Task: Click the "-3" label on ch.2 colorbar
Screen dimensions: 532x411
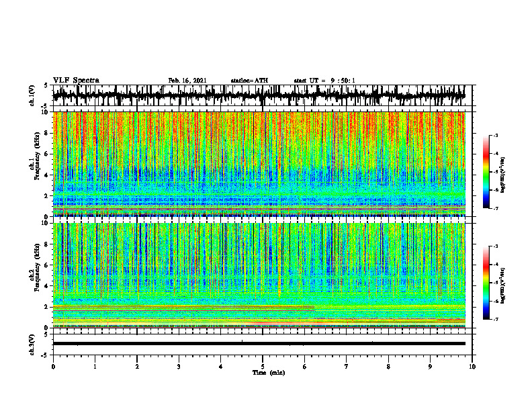Action: click(495, 246)
